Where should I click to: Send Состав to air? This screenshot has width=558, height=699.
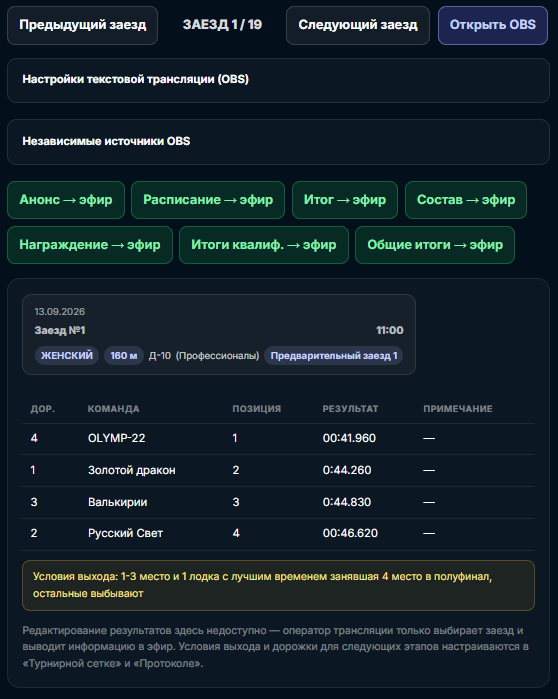coord(466,200)
